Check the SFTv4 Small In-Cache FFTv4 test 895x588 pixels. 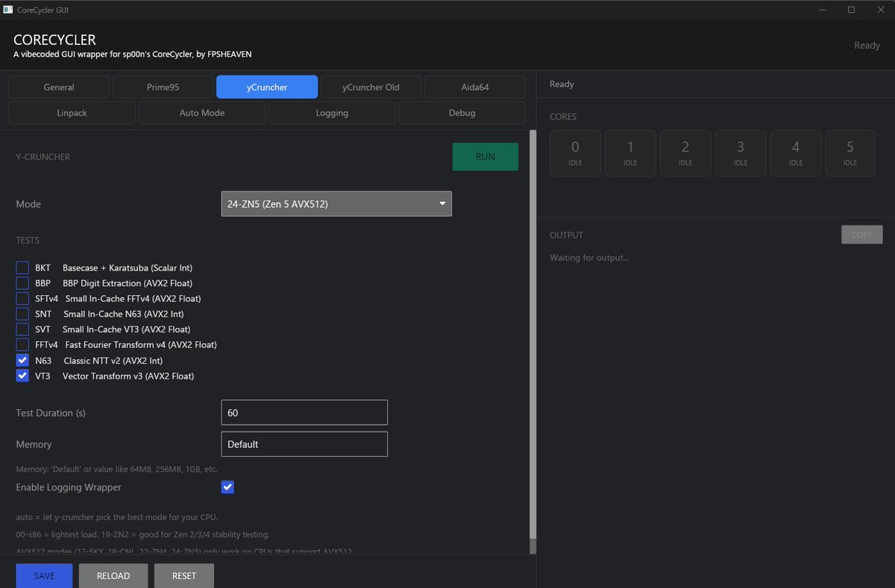click(x=22, y=298)
